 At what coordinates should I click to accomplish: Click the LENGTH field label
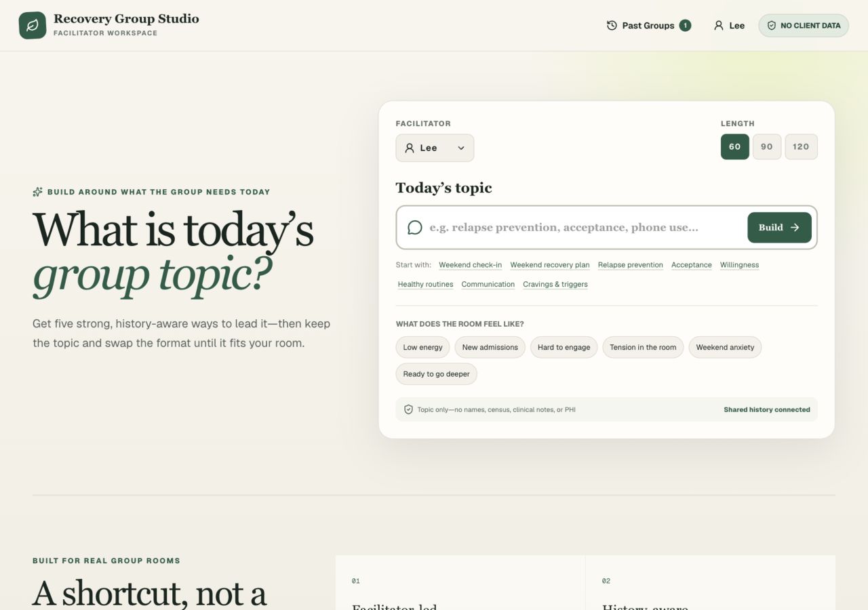738,123
